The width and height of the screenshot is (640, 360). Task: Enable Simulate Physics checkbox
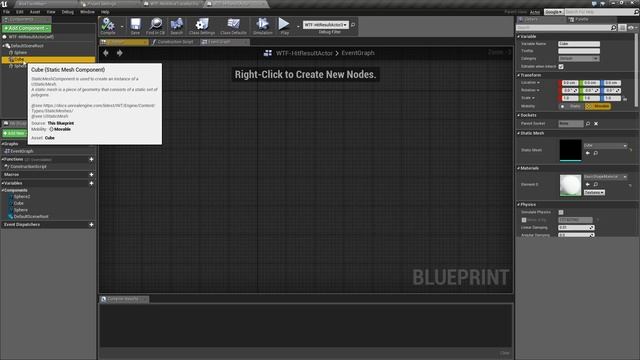[561, 212]
